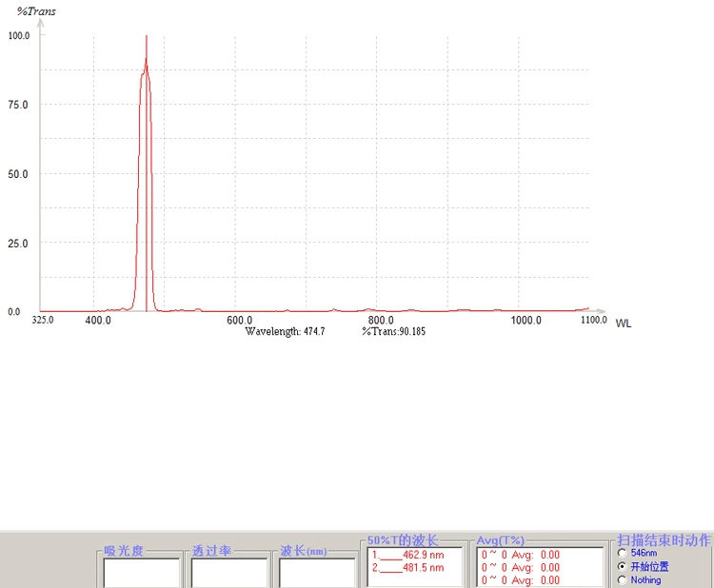Screen dimensions: 714x588
Task: Click the 800.0 wavelength axis label
Action: tap(381, 320)
